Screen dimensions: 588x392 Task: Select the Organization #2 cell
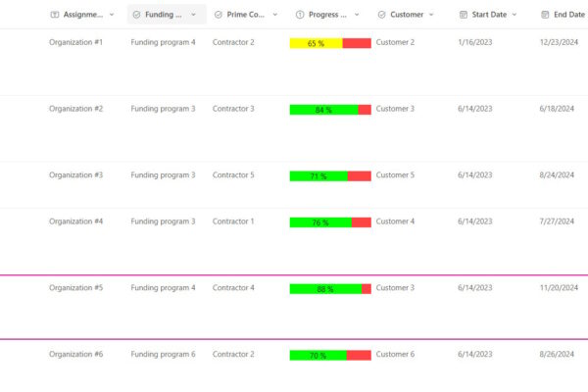tap(75, 109)
